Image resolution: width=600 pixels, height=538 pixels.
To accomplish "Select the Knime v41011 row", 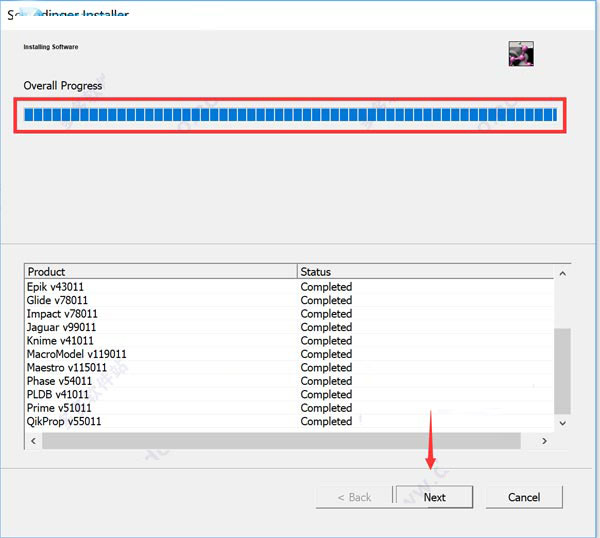I will (289, 341).
